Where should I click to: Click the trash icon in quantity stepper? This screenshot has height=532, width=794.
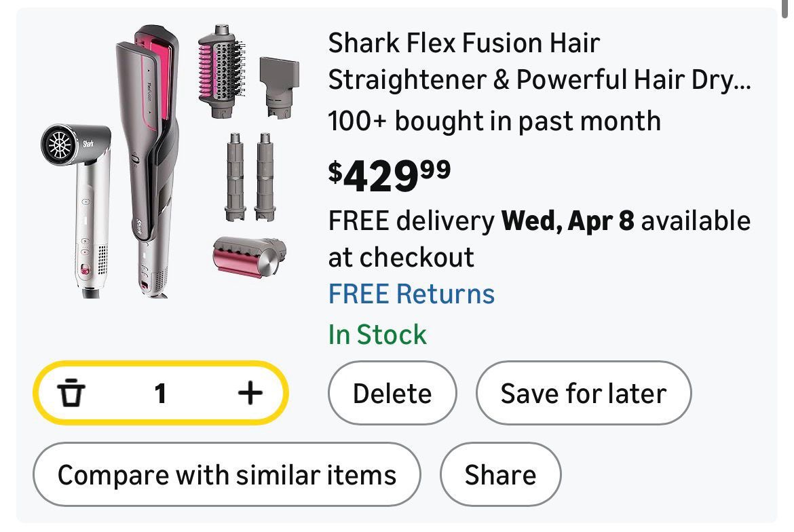click(x=71, y=393)
